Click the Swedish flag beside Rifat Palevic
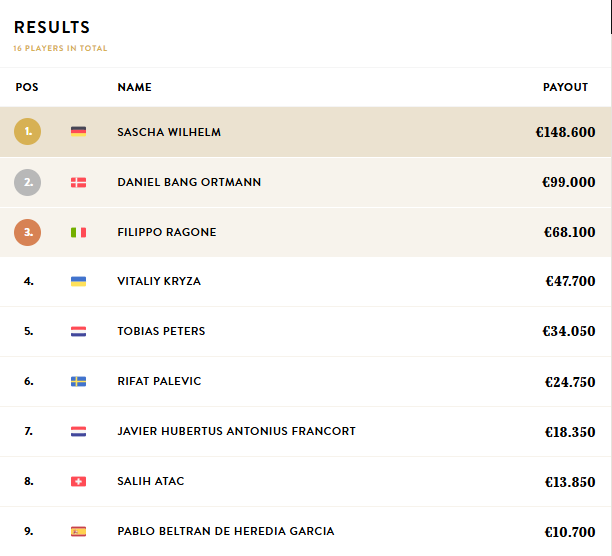This screenshot has height=556, width=612. point(78,381)
